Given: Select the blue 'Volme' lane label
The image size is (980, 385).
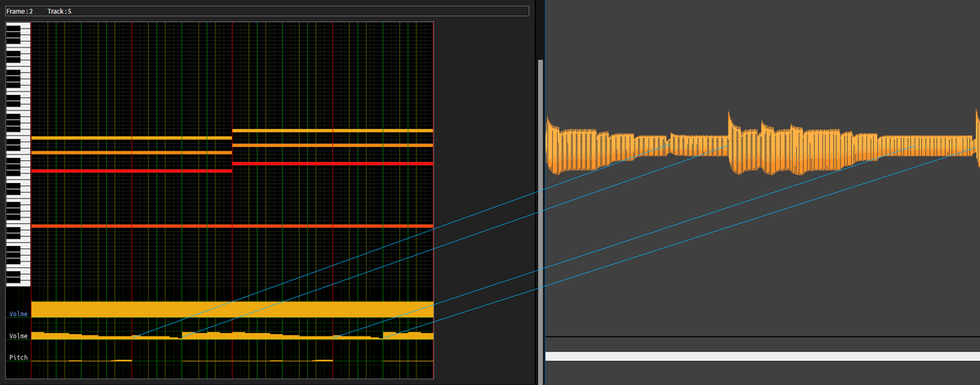Looking at the screenshot, I should [x=18, y=314].
